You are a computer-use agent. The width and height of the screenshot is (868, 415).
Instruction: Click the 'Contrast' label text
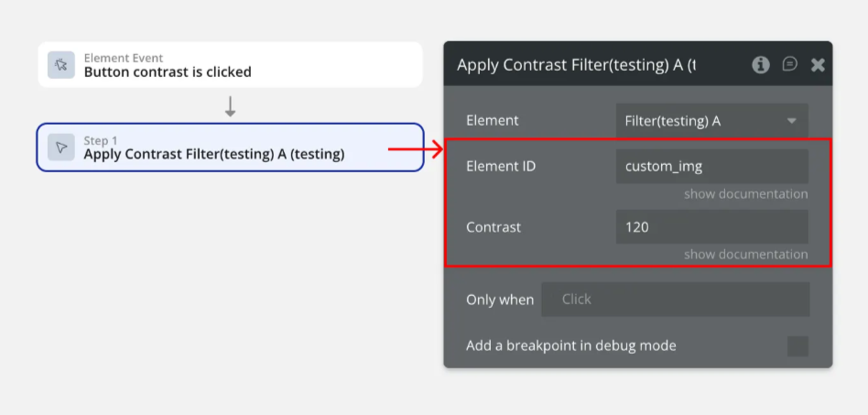click(494, 227)
